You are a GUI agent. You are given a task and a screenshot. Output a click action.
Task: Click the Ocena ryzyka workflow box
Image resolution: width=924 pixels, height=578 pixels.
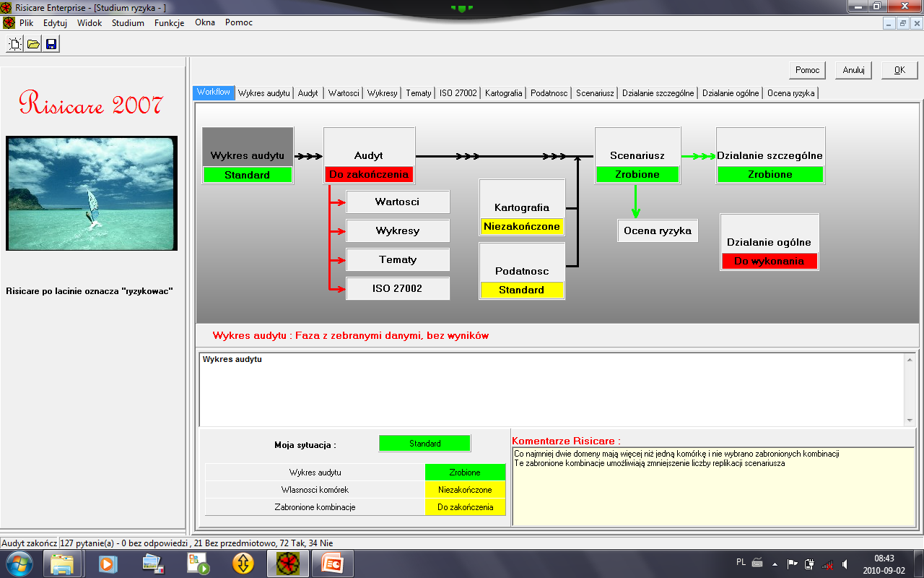[658, 230]
